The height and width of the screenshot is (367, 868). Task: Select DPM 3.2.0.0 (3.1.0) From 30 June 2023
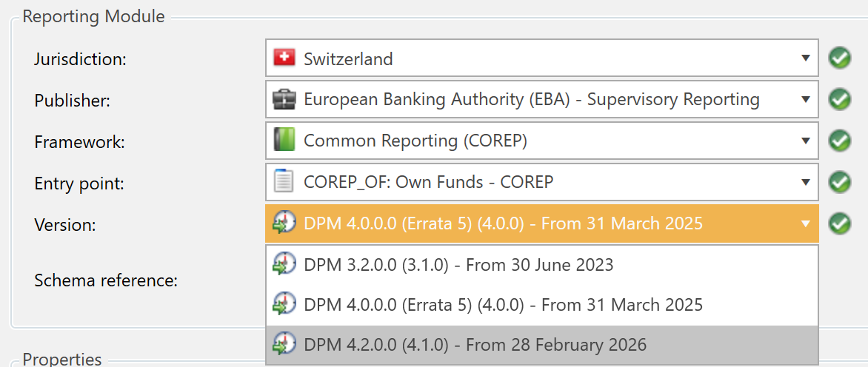click(541, 265)
